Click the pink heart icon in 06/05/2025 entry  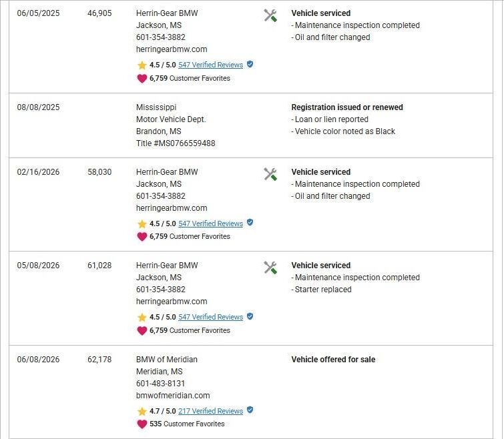coord(142,78)
